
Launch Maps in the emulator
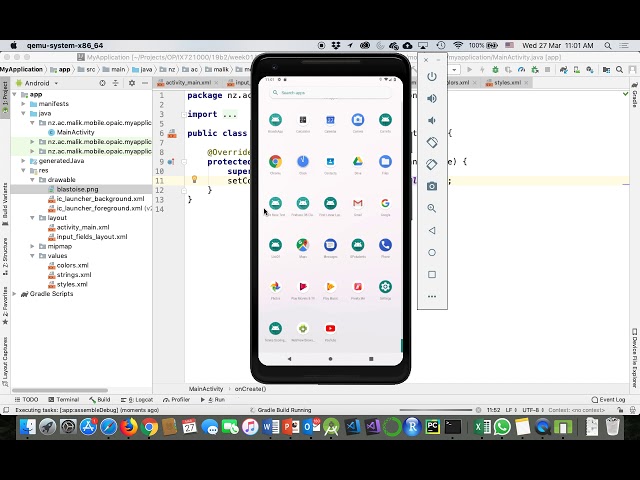303,245
